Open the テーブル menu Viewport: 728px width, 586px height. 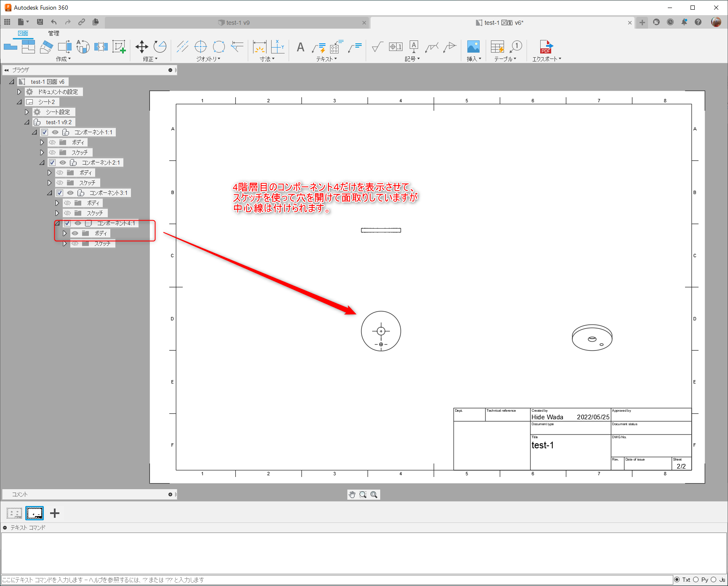coord(505,59)
